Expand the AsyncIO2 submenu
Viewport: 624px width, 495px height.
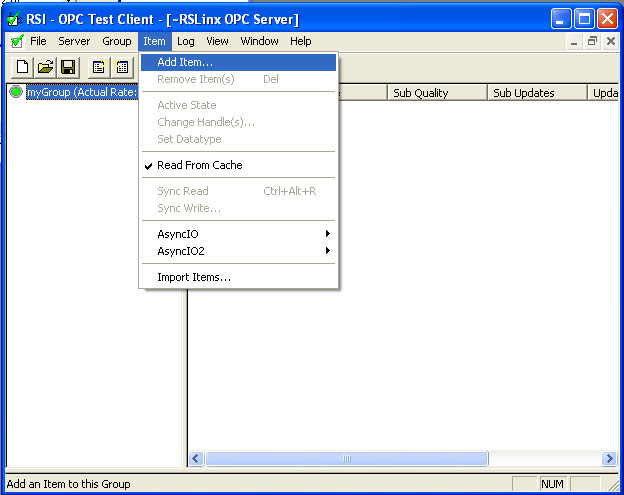click(x=239, y=251)
